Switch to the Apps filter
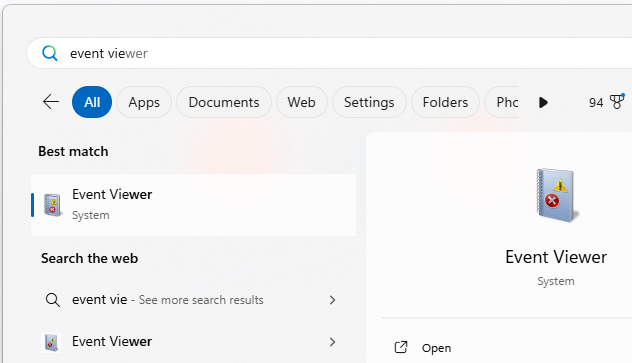 (x=144, y=102)
